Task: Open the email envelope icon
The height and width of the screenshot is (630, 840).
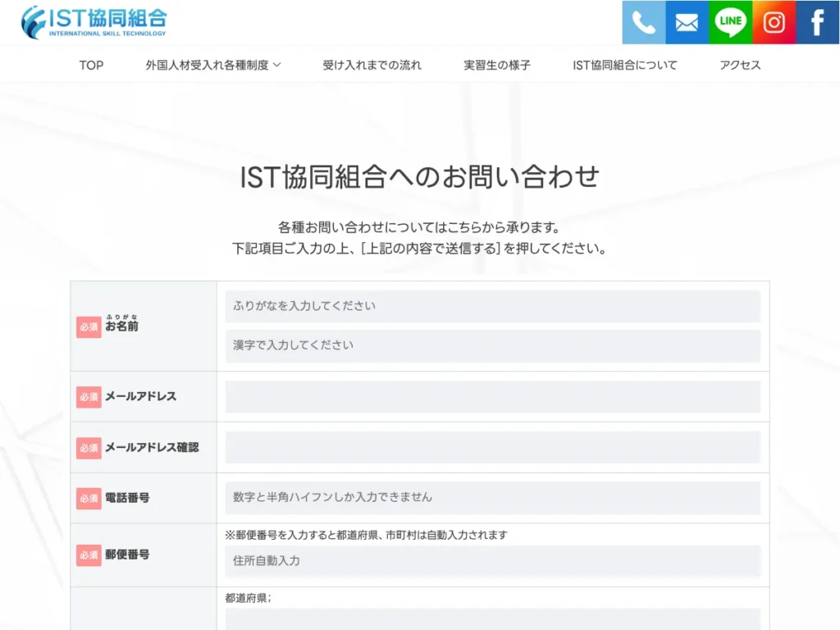Action: coord(687,22)
